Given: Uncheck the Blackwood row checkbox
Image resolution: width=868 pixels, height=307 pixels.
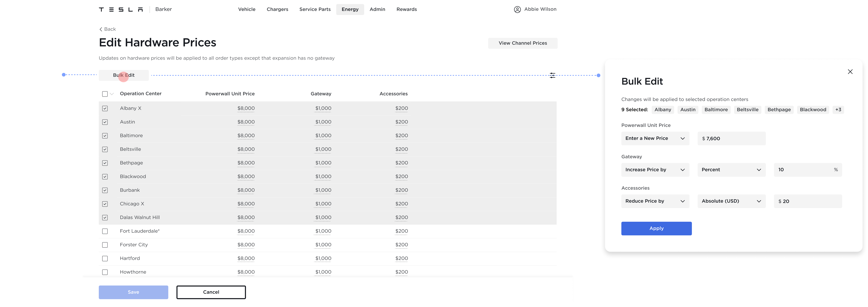Looking at the screenshot, I should click(105, 177).
